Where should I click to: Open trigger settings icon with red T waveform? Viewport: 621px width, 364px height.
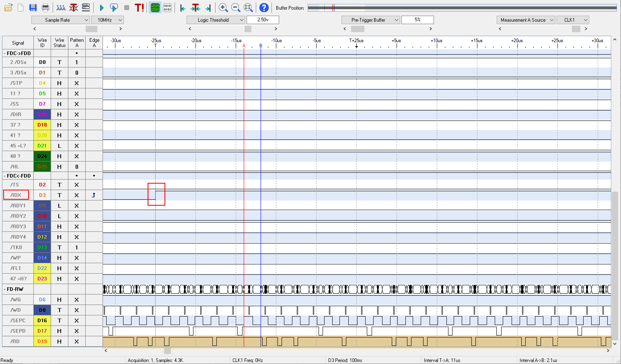tap(74, 8)
